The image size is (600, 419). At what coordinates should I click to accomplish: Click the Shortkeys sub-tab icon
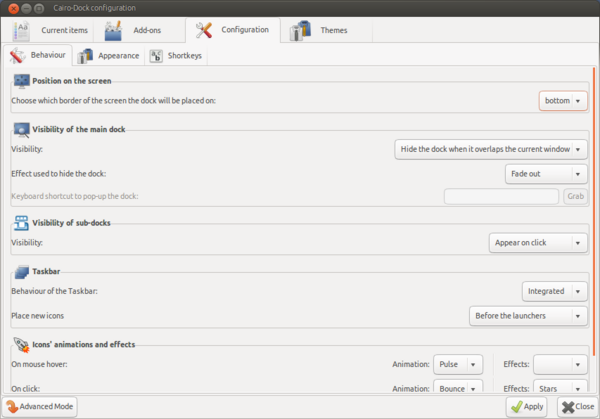156,56
